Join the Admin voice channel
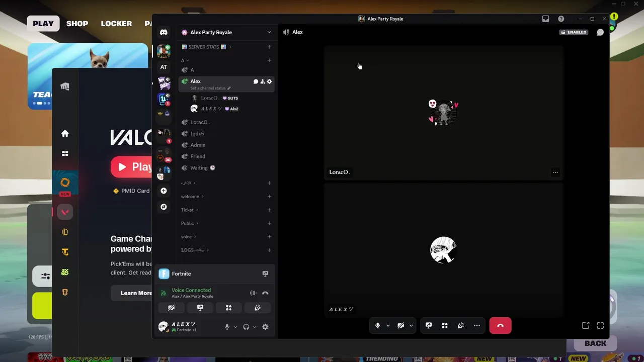 [226, 145]
